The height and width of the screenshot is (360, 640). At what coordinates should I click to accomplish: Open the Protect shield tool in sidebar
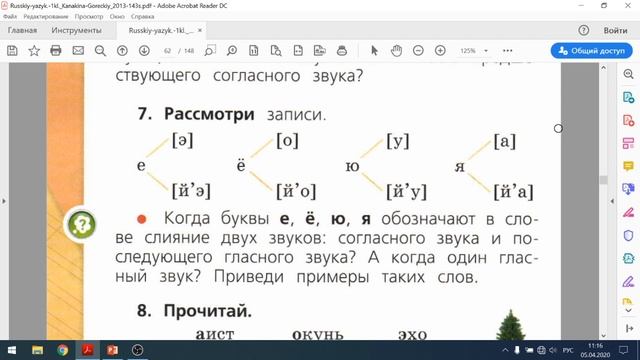coord(629,236)
